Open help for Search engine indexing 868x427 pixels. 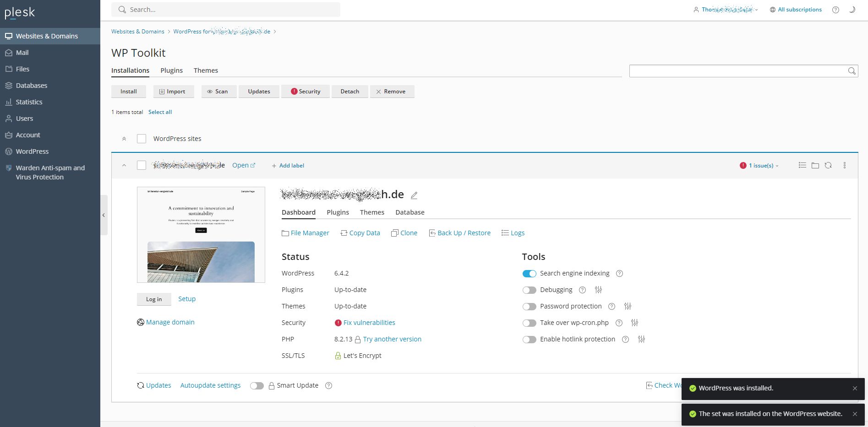(619, 273)
